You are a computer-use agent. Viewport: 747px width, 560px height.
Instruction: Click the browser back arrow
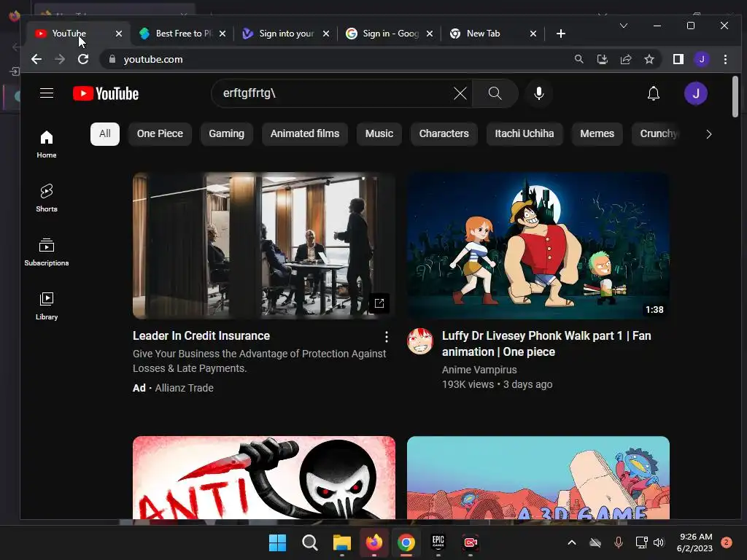pos(36,59)
